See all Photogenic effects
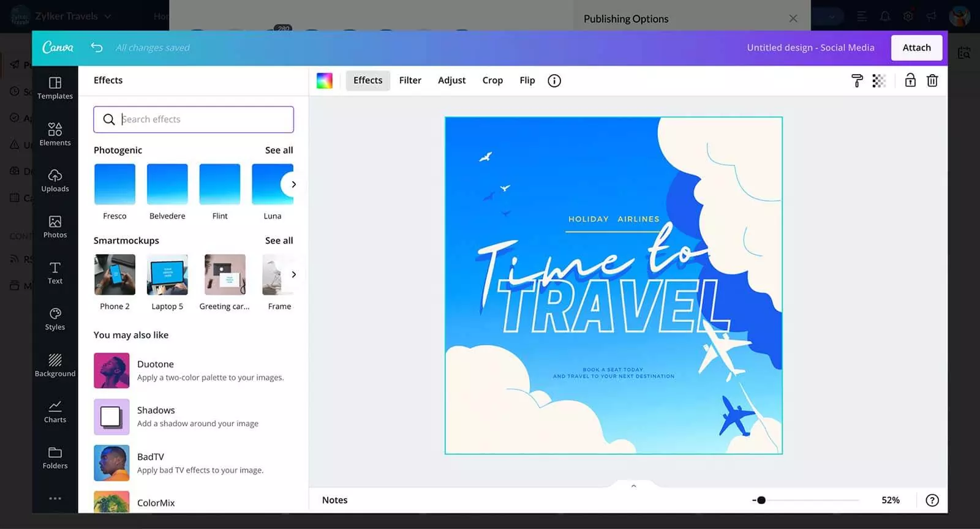 (279, 150)
